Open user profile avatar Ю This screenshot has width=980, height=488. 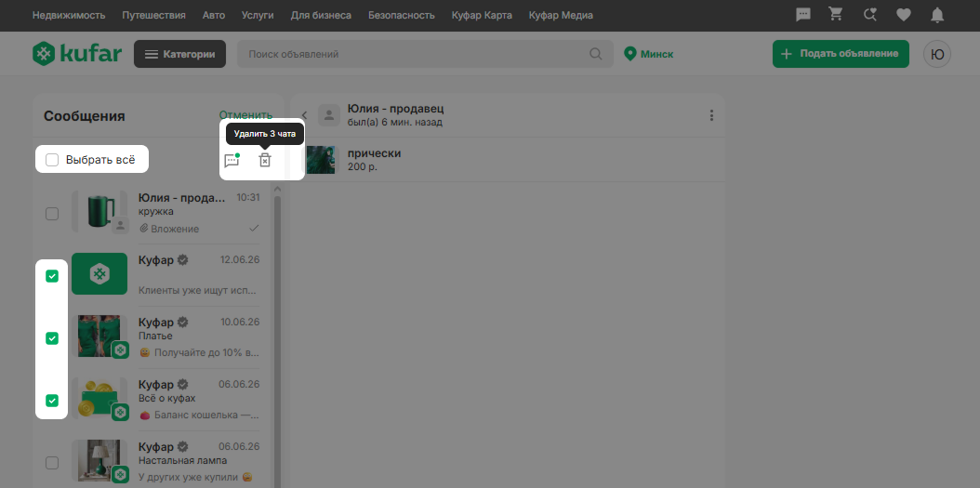tap(937, 54)
